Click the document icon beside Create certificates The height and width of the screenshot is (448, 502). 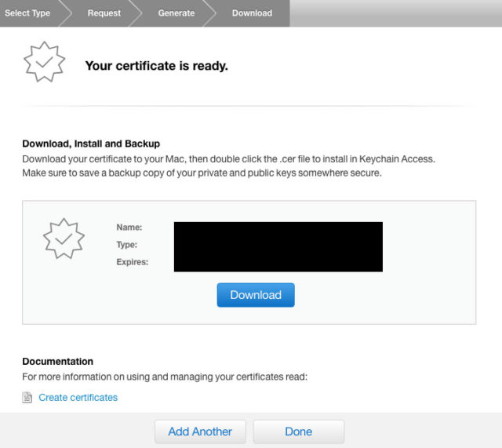pyautogui.click(x=27, y=398)
